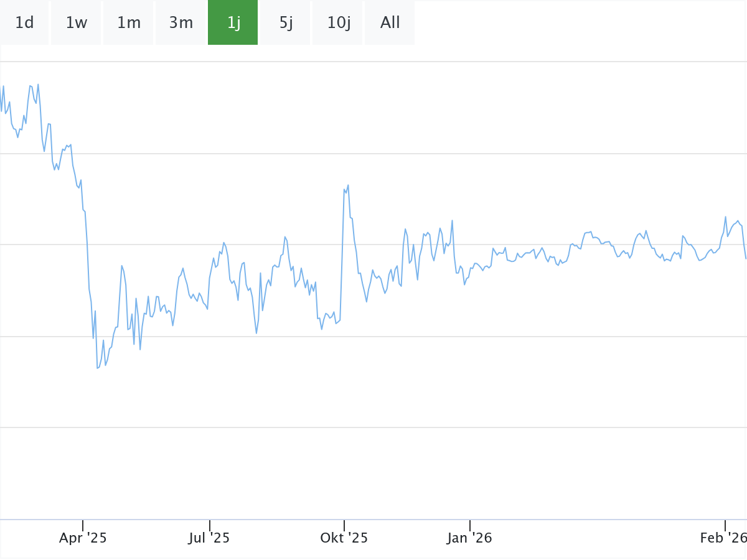
Task: Switch the chart to 5j
Action: (286, 23)
